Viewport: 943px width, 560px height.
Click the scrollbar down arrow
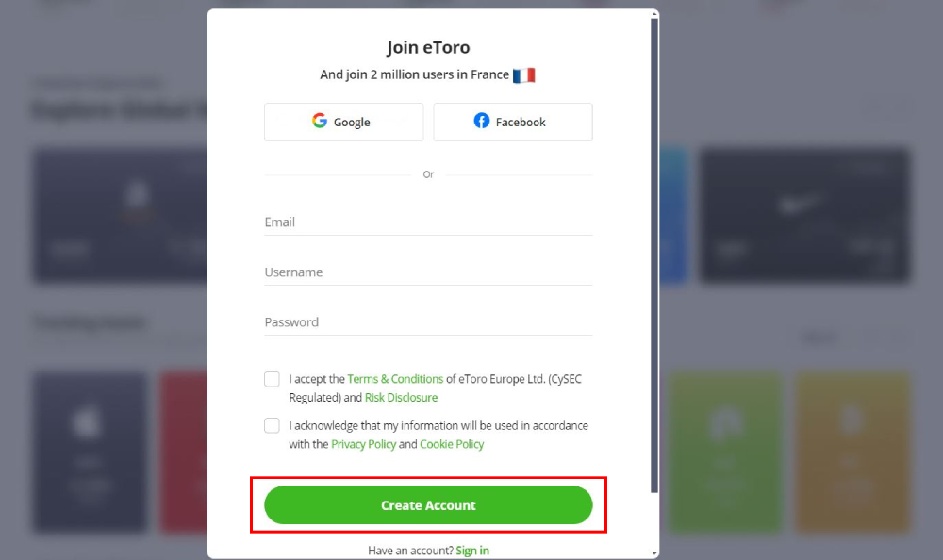[654, 553]
